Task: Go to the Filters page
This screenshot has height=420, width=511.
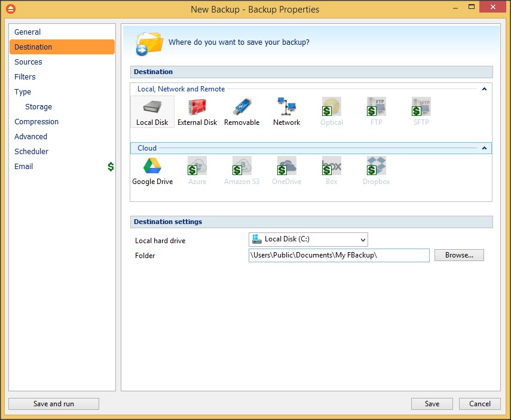Action: (x=62, y=77)
